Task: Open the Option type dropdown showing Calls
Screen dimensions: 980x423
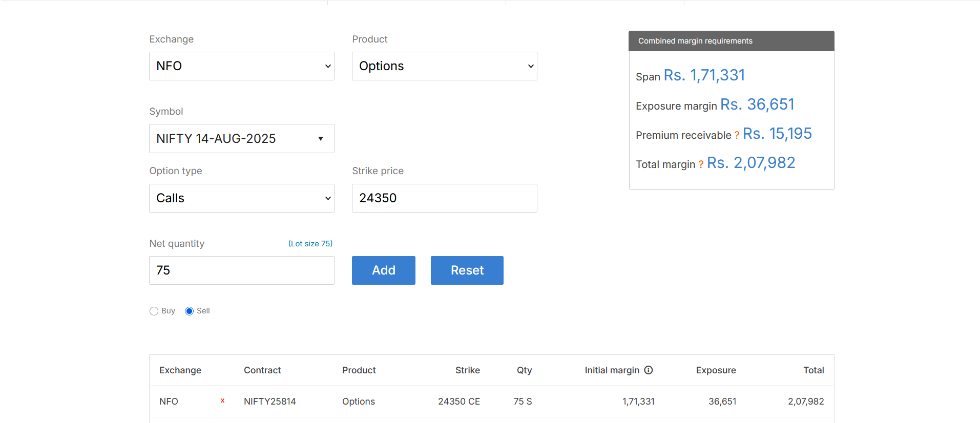Action: point(242,198)
